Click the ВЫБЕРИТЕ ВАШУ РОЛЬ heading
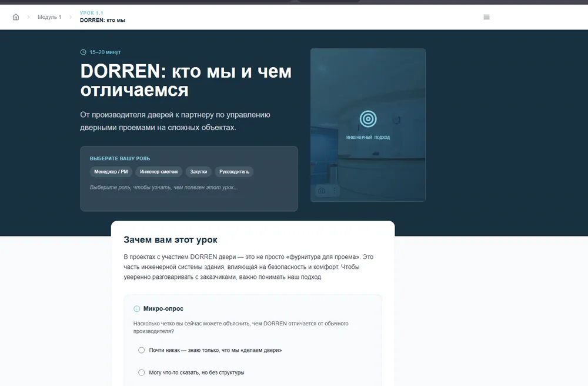The image size is (588, 386). tap(119, 158)
